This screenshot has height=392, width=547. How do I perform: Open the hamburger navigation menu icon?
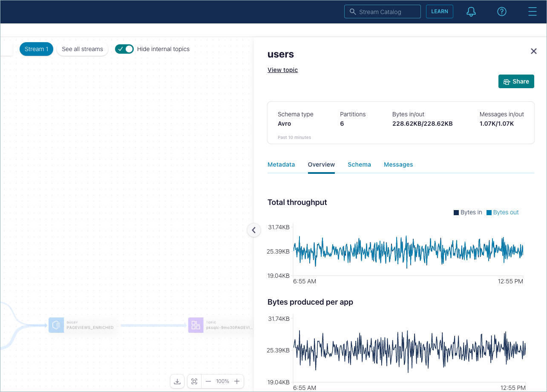[533, 12]
